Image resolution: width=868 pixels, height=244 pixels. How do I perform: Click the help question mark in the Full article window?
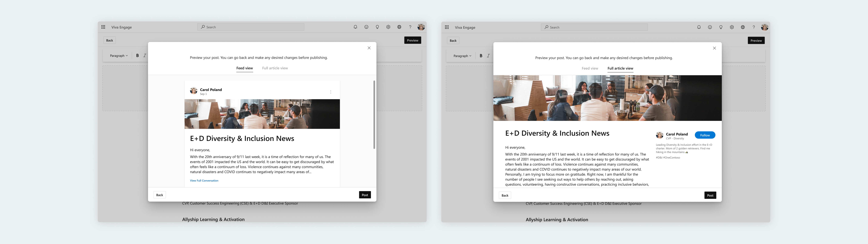pyautogui.click(x=753, y=27)
